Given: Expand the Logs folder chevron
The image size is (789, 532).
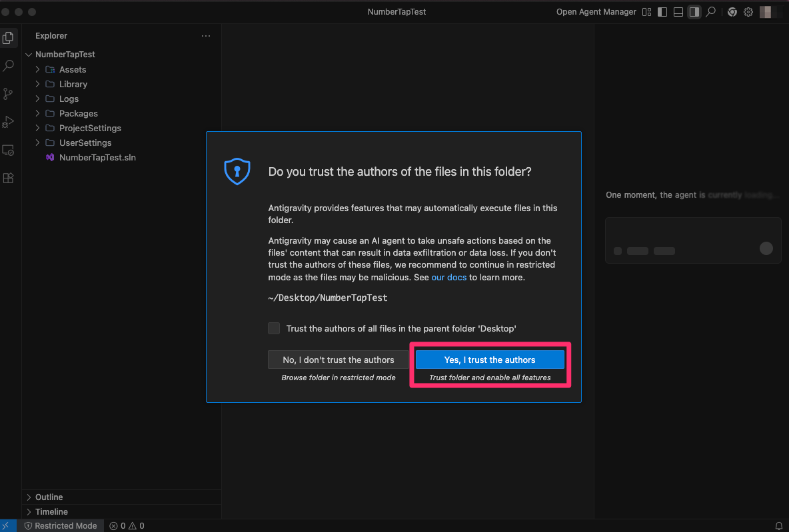Looking at the screenshot, I should coord(37,99).
